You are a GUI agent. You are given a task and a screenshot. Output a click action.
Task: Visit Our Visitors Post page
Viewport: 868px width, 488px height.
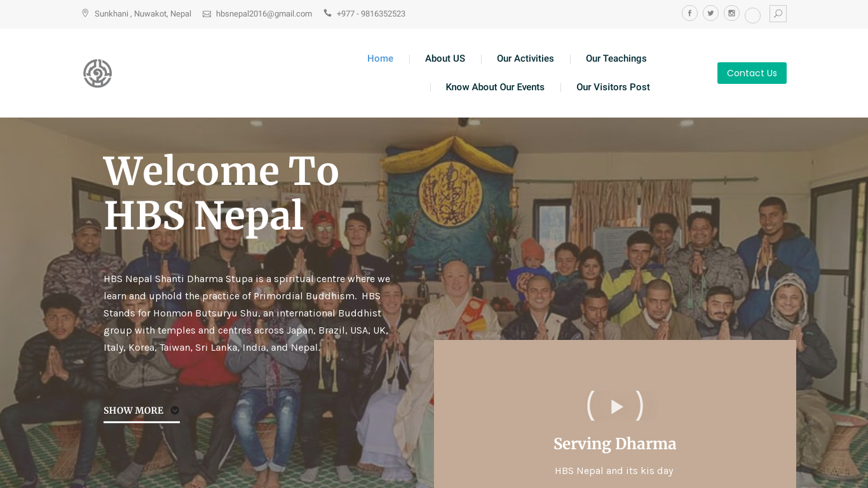click(x=613, y=87)
